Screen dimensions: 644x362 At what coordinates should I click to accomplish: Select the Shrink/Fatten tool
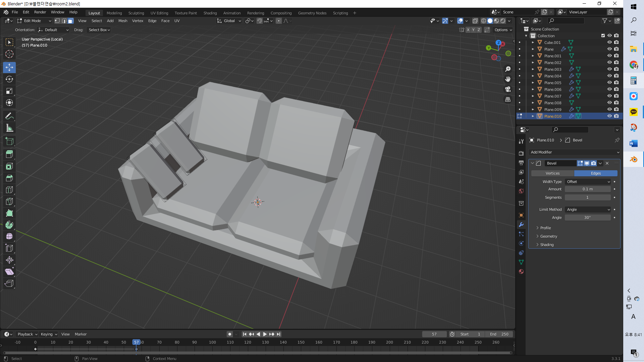coord(9,260)
